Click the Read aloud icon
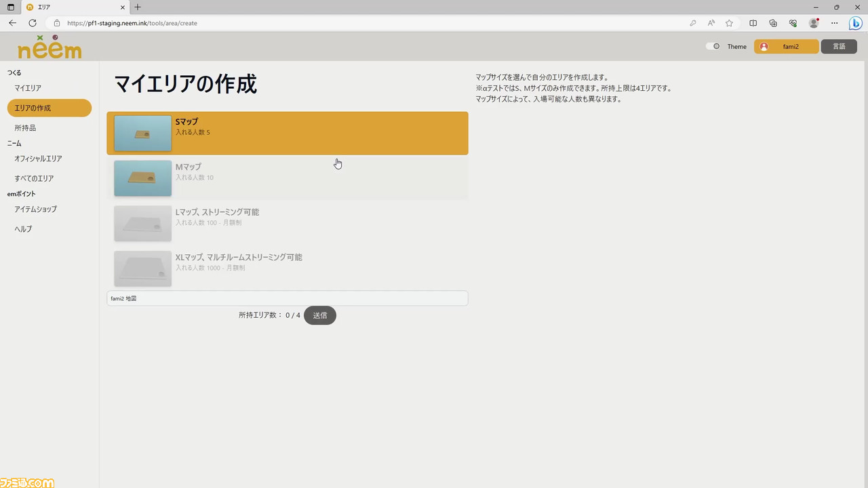The image size is (868, 488). 711,23
